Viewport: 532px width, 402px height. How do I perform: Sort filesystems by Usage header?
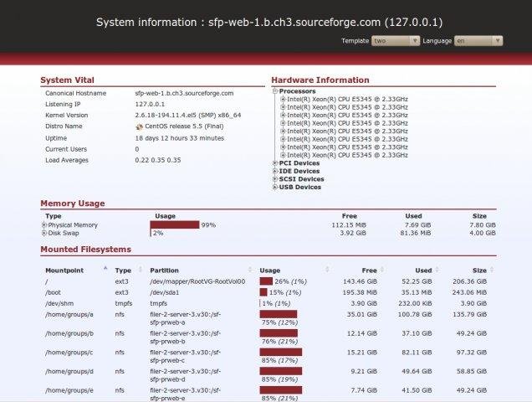point(269,271)
